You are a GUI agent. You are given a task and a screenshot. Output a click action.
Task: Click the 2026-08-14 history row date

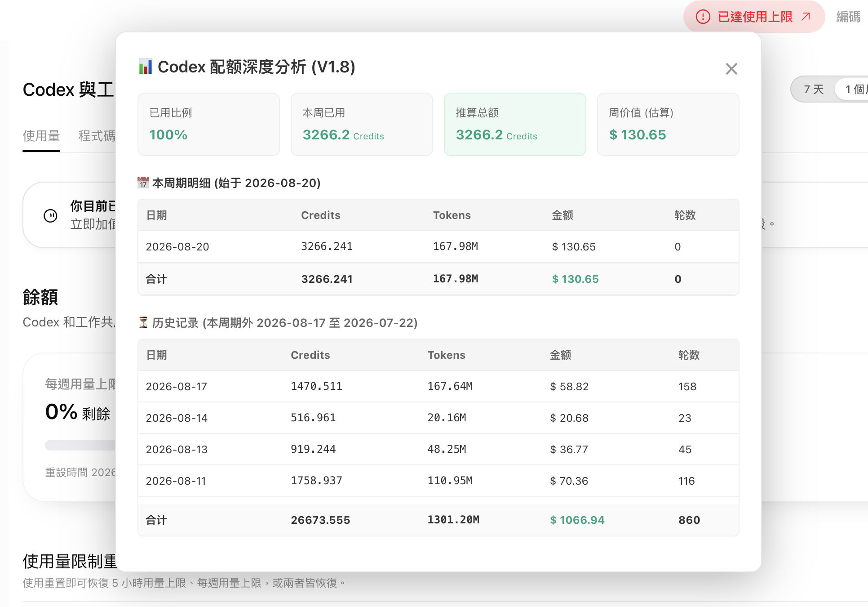point(177,418)
